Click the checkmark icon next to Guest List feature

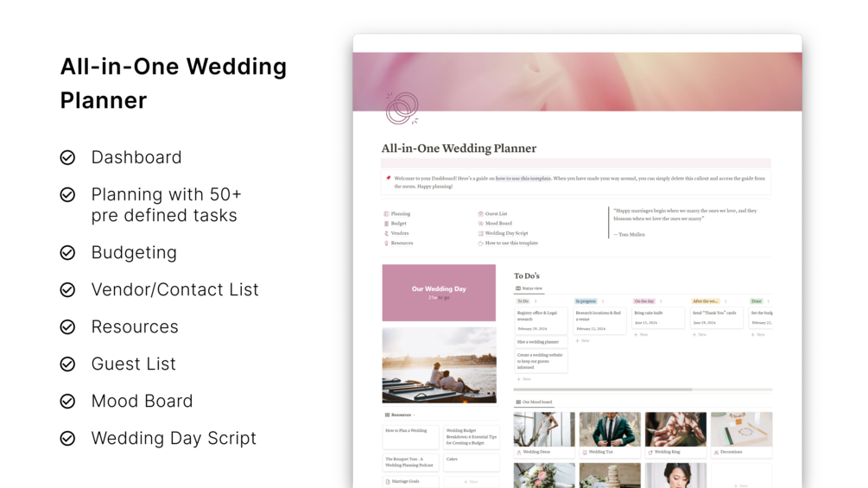[x=67, y=364]
